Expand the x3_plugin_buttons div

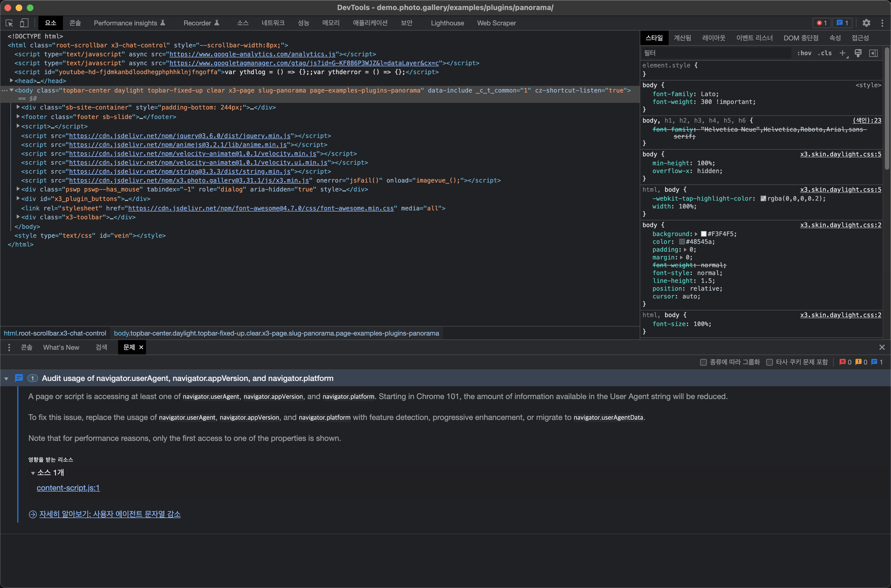[x=18, y=198]
